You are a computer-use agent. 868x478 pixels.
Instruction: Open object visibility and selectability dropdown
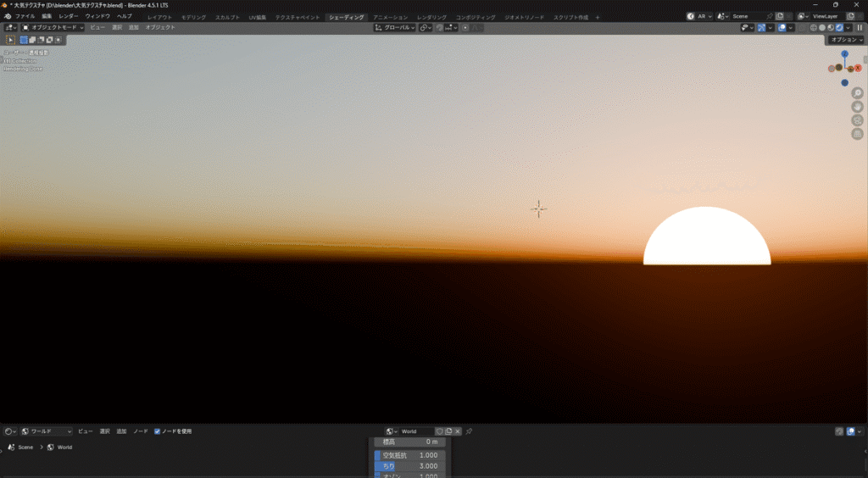coord(748,28)
